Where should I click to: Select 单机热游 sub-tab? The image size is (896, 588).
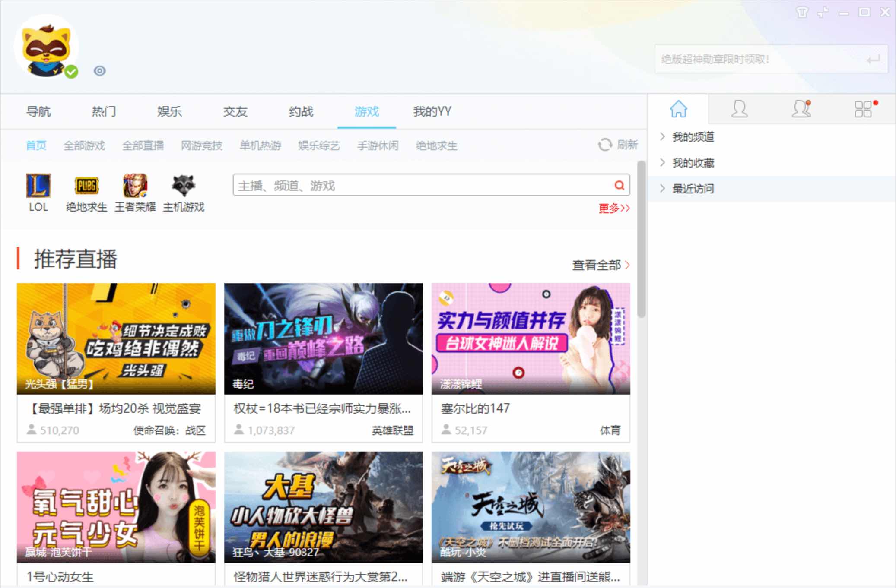[261, 145]
